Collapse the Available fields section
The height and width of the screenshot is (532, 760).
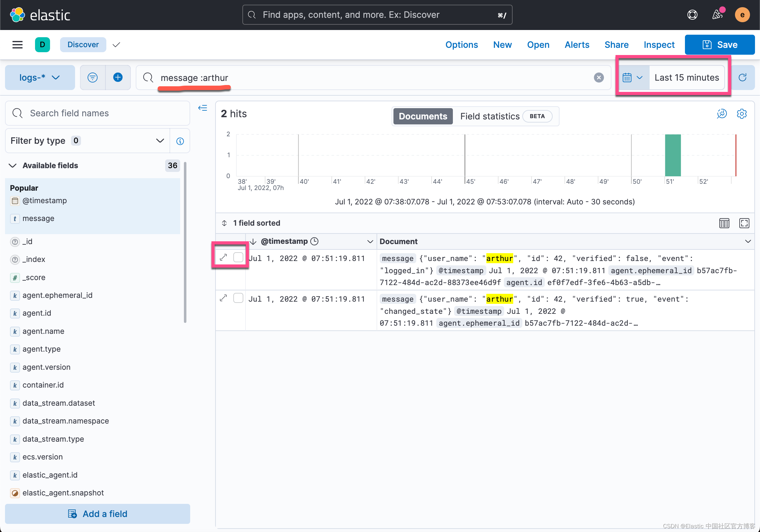[x=12, y=165]
